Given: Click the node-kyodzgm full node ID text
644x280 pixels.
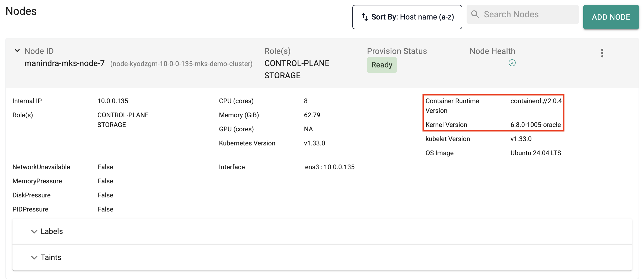Looking at the screenshot, I should click(181, 64).
